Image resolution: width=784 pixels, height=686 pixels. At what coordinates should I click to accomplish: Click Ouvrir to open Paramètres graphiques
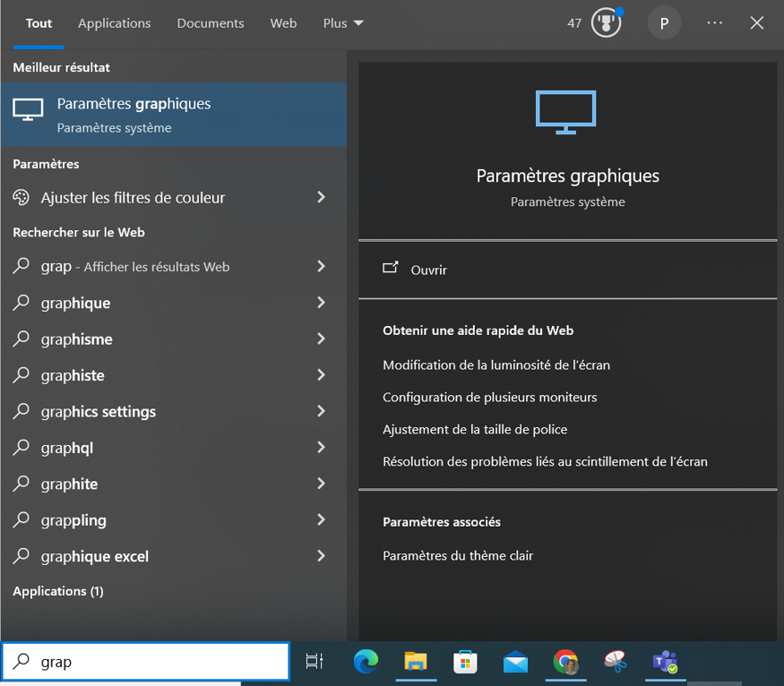(428, 270)
